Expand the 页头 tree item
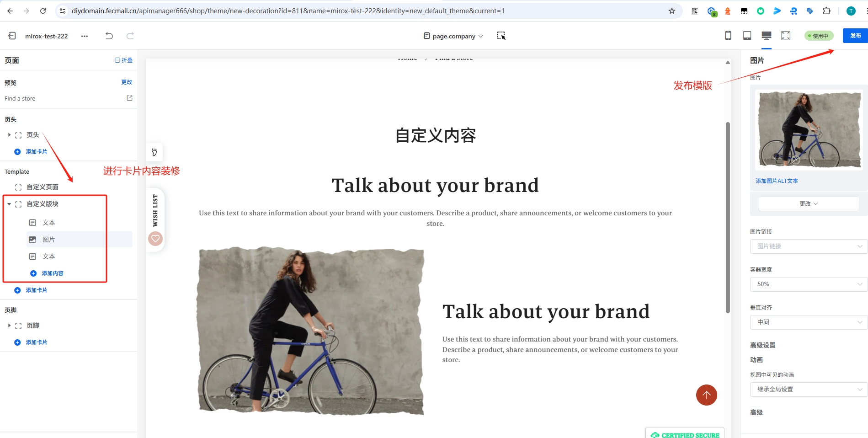 tap(9, 135)
